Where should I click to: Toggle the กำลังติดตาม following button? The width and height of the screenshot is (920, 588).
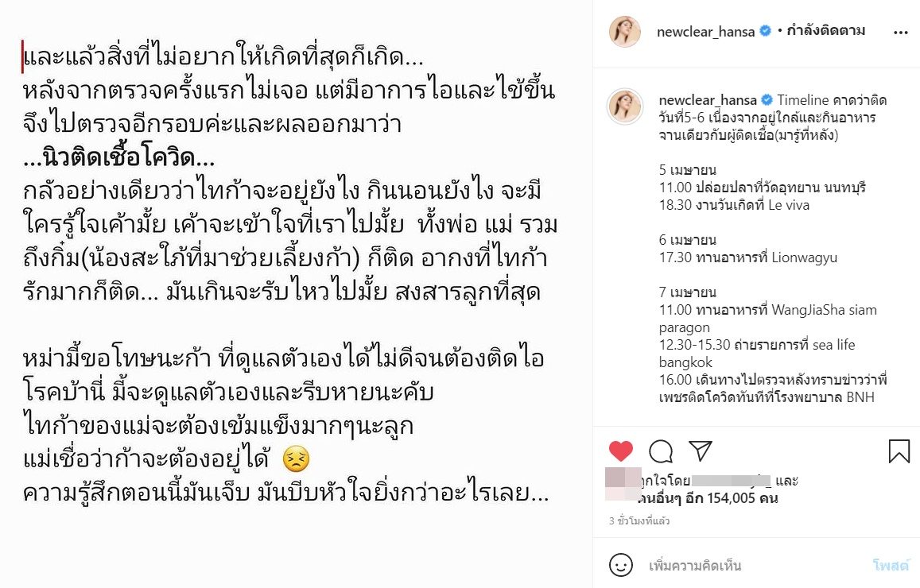825,30
